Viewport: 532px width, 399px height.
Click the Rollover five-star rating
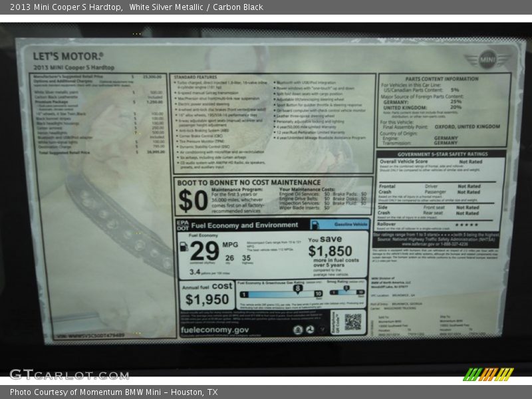(467, 225)
